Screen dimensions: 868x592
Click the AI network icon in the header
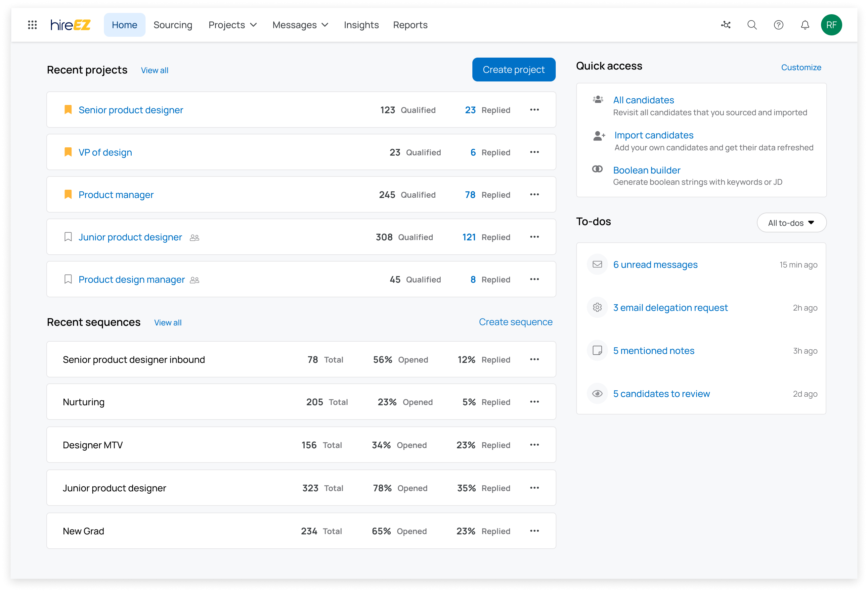(726, 25)
